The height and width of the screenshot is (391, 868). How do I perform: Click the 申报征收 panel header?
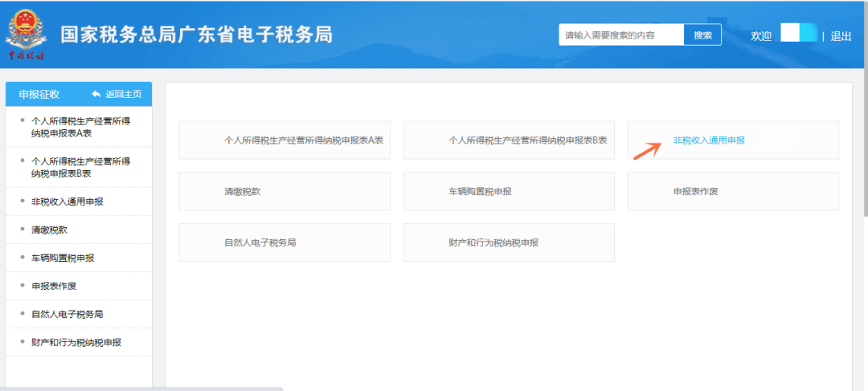(x=40, y=94)
